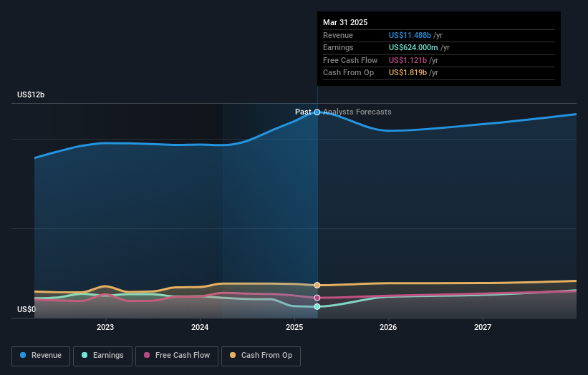
Task: Click the Revenue label in tooltip
Action: tap(338, 35)
